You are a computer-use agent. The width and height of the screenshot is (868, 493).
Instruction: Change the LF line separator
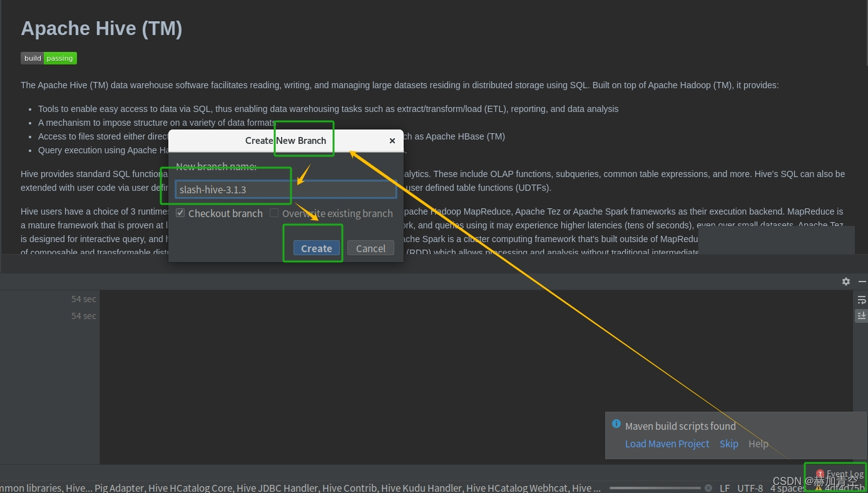click(x=724, y=488)
